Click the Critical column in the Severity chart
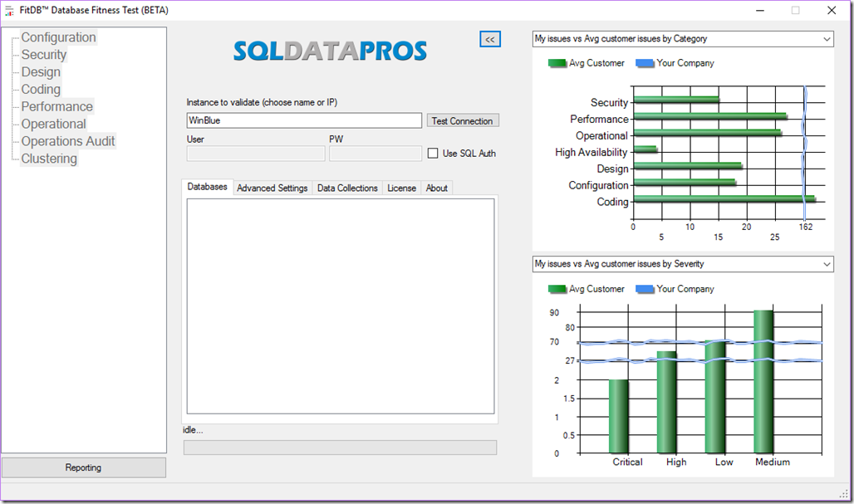Viewport: 854px width, 504px height. 619,416
